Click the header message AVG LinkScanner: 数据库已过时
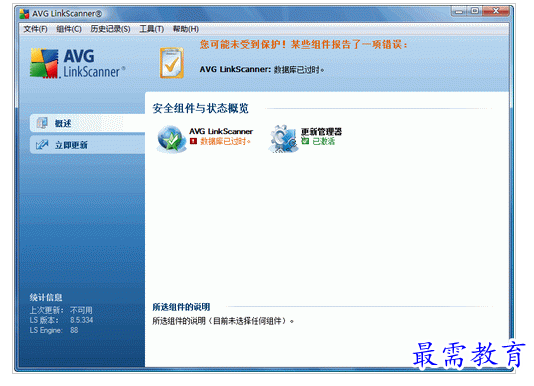 [262, 70]
